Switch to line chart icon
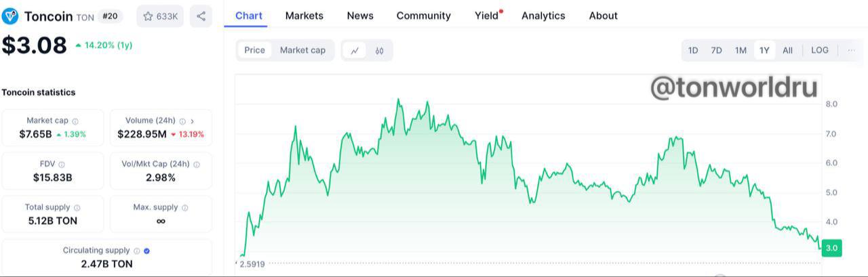Viewport: 868px width, 277px height. (355, 50)
